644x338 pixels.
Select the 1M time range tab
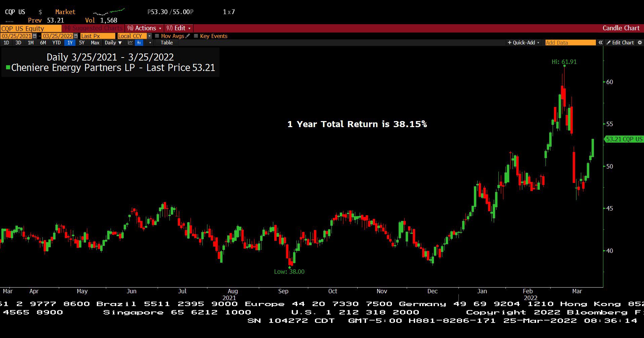31,43
